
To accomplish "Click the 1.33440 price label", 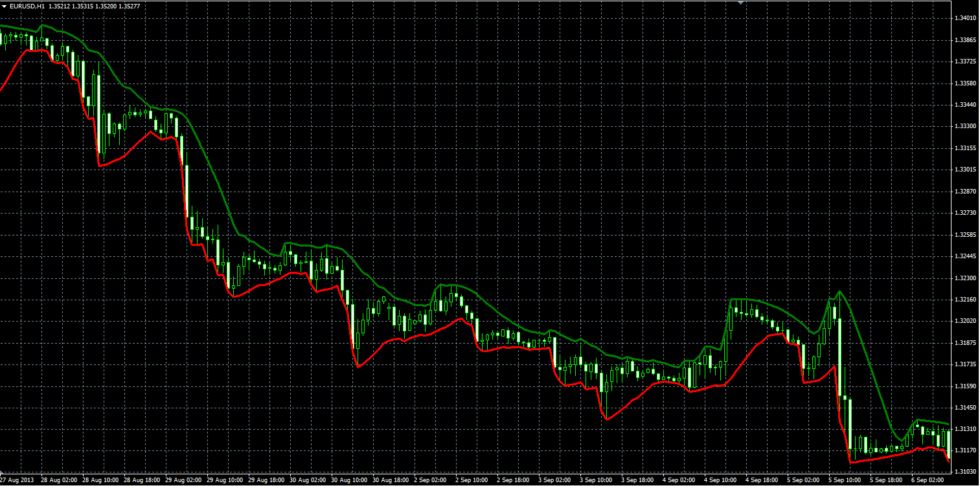I will (x=966, y=105).
